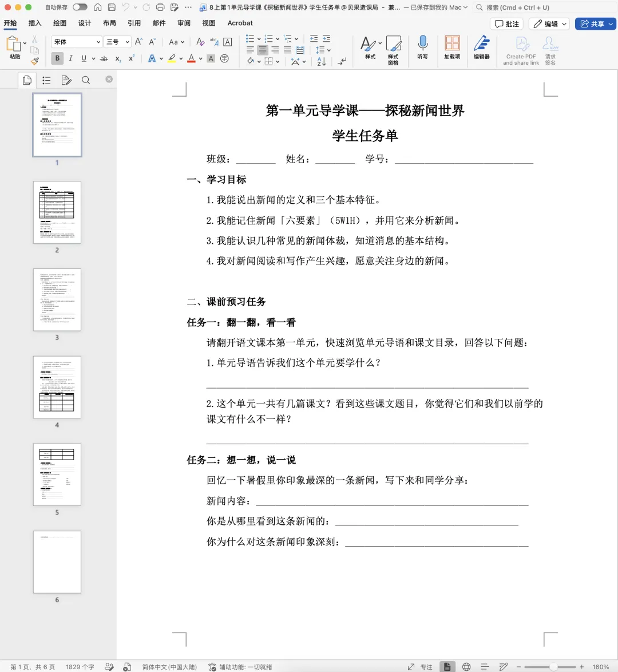This screenshot has width=618, height=672.
Task: Open the 布局 ribbon tab
Action: coord(109,23)
